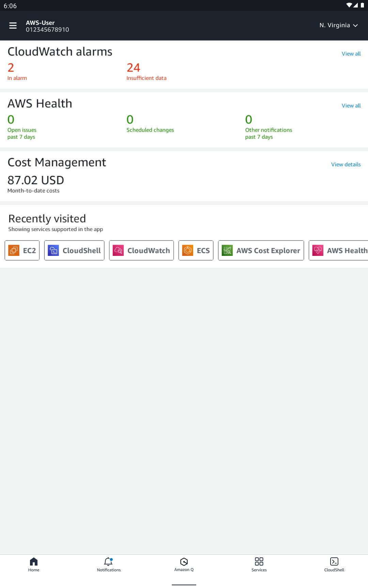Tap the Scheduled changes zero count
Viewport: 368px width, 588px height.
click(130, 120)
